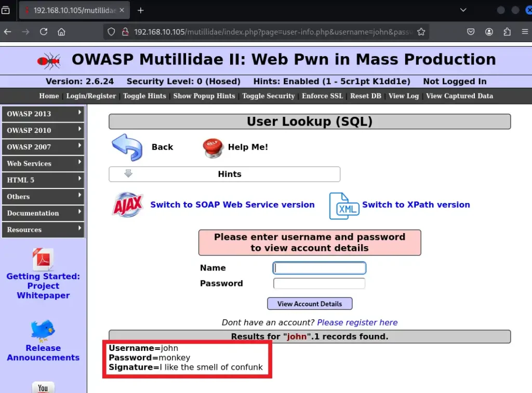This screenshot has height=393, width=532.
Task: Click the Results for "john" header
Action: click(310, 336)
